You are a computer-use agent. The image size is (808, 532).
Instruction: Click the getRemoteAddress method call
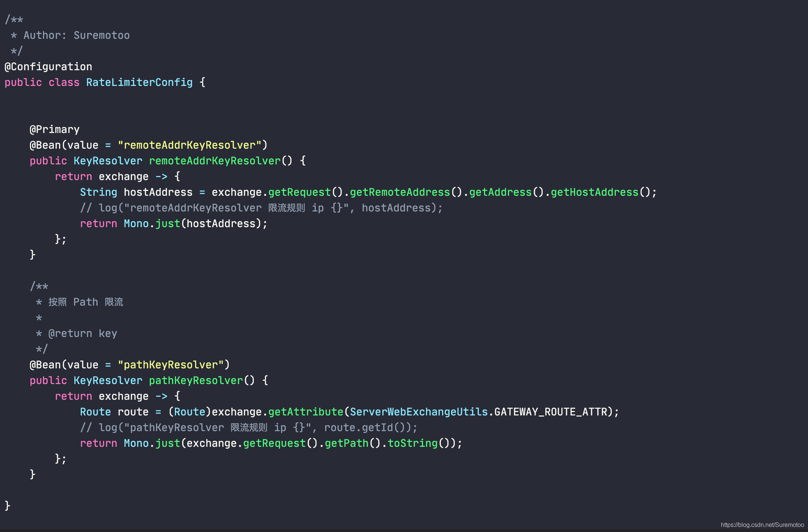(400, 192)
